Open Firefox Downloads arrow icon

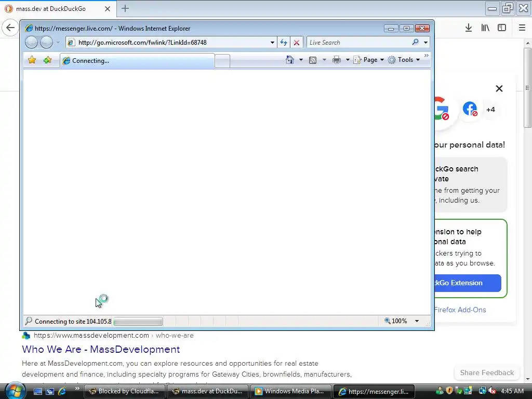(469, 28)
